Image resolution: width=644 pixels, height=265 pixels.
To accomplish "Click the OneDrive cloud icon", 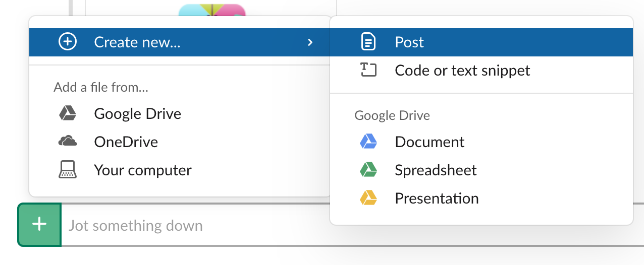I will pos(68,142).
